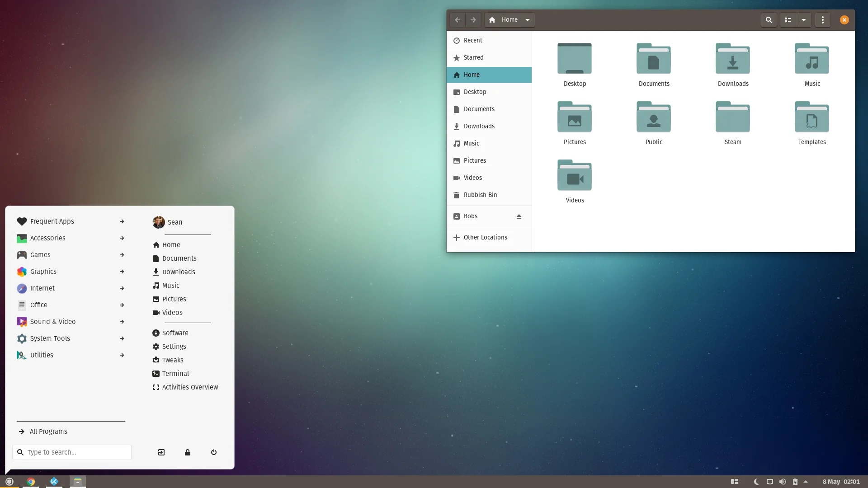The height and width of the screenshot is (488, 868).
Task: Click the search icon in Files header
Action: (x=769, y=20)
